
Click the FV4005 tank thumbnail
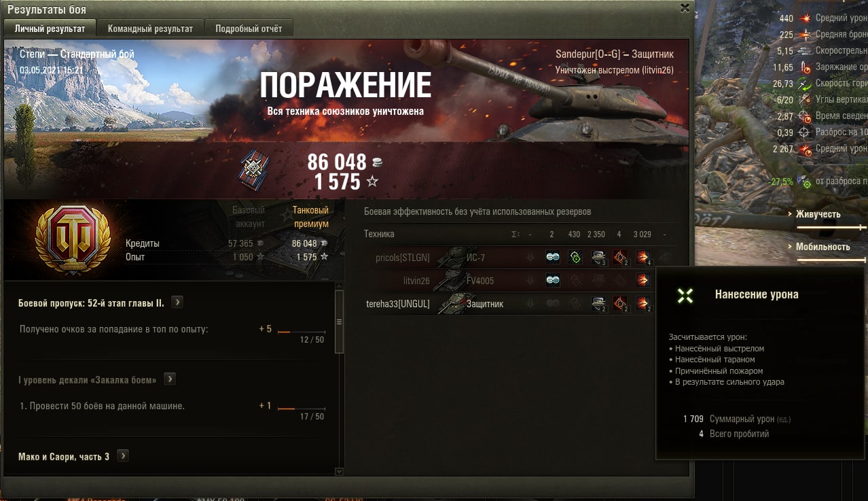pos(450,281)
